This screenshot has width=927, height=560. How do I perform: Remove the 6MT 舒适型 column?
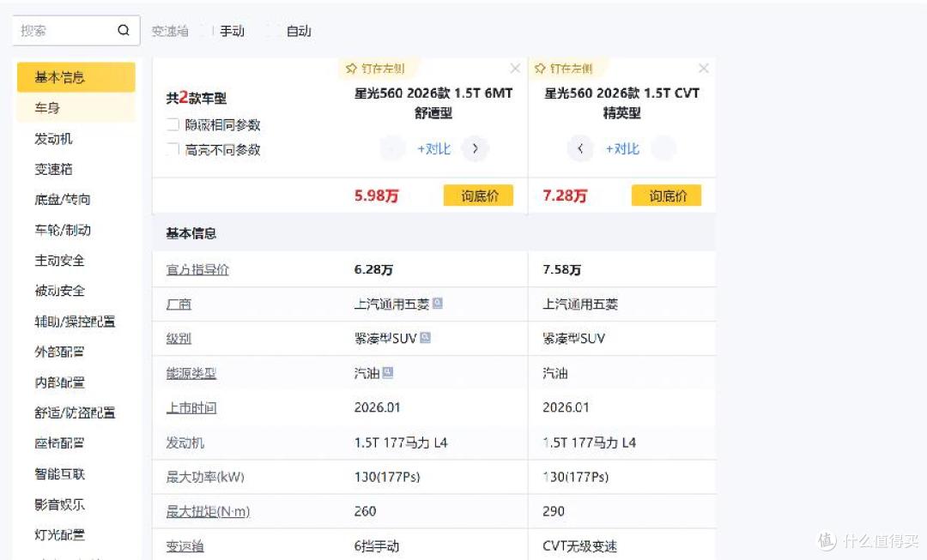click(515, 69)
